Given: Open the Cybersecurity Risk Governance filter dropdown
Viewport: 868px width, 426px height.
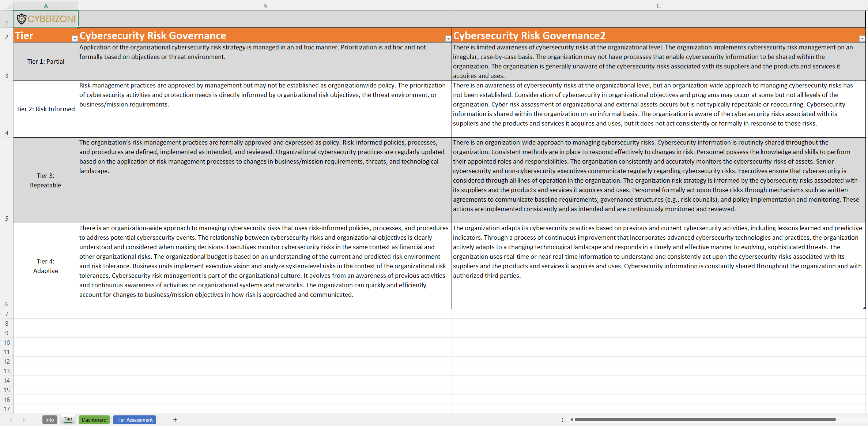Looking at the screenshot, I should pyautogui.click(x=448, y=38).
